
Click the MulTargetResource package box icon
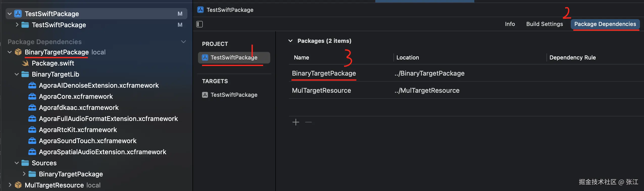(18, 185)
